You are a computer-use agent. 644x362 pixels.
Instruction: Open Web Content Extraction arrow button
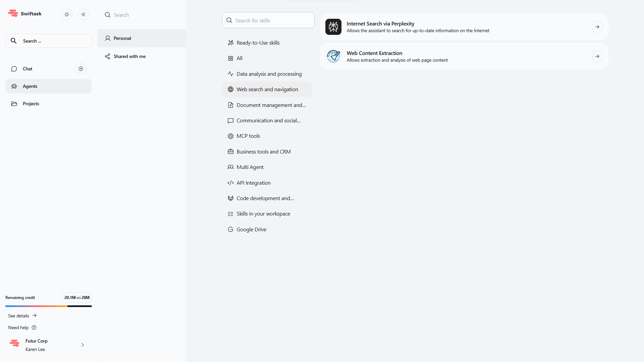[597, 56]
